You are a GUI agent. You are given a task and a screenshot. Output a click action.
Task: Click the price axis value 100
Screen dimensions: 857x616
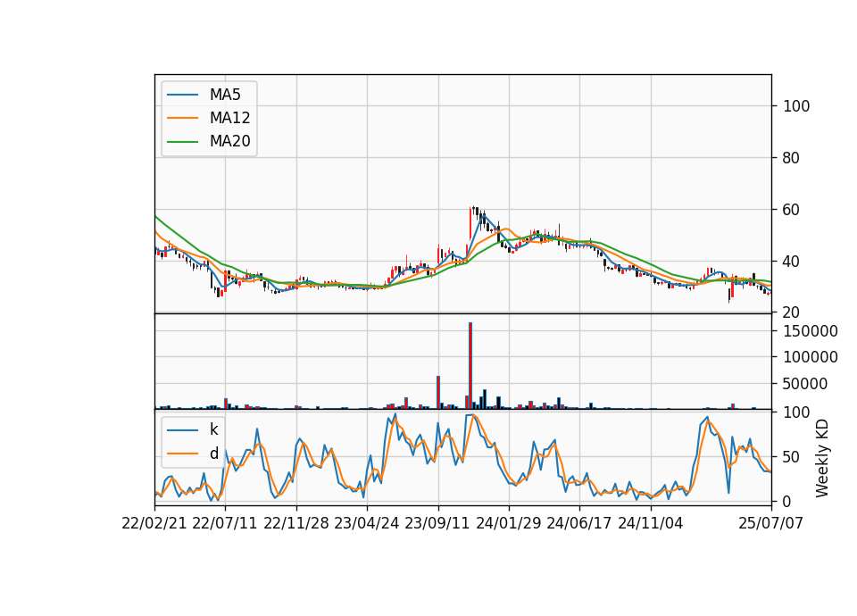tap(796, 106)
